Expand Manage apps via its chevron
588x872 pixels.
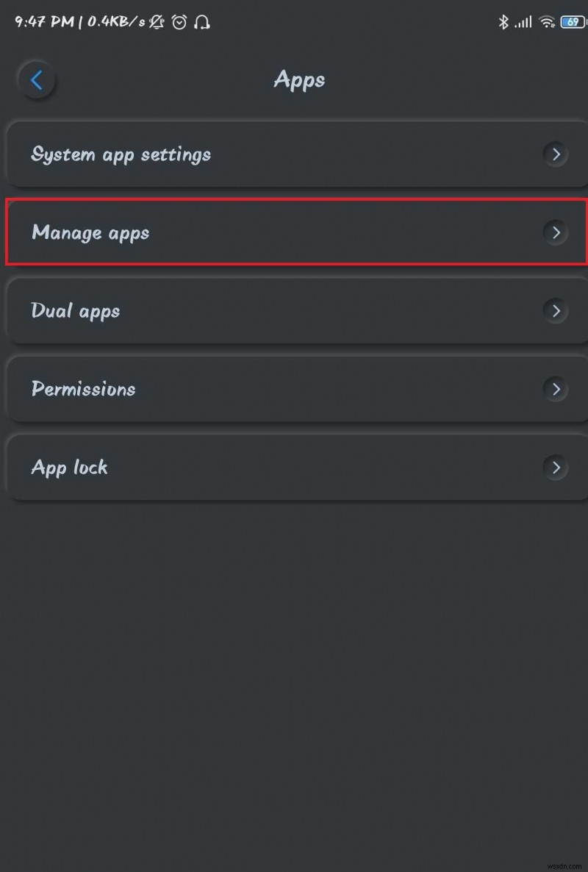[x=556, y=232]
